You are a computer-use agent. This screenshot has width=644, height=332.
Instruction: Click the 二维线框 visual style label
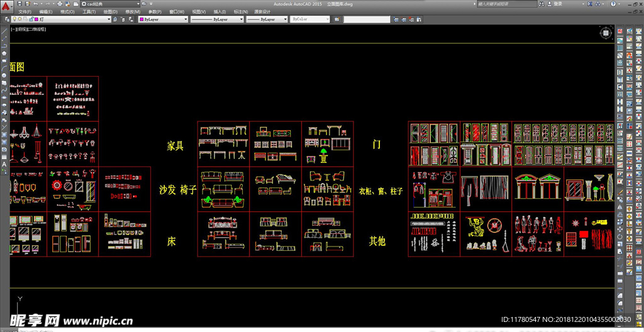click(36, 29)
